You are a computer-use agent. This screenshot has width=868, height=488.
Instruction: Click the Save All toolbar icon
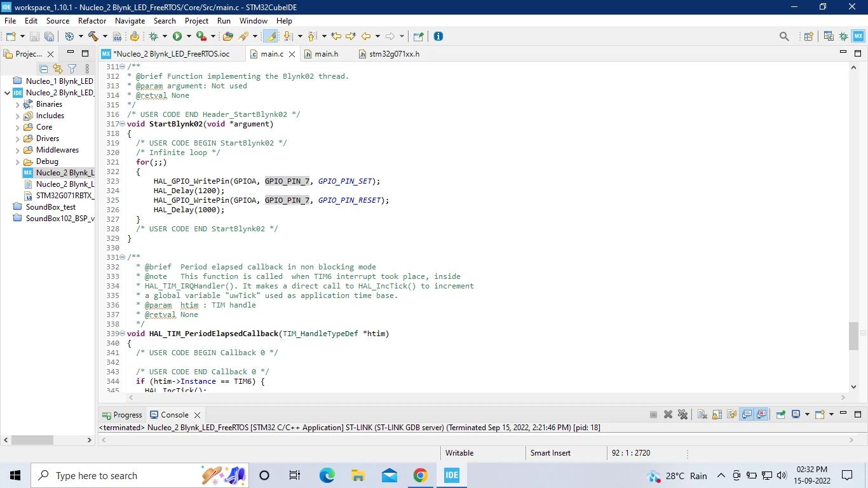pyautogui.click(x=49, y=36)
